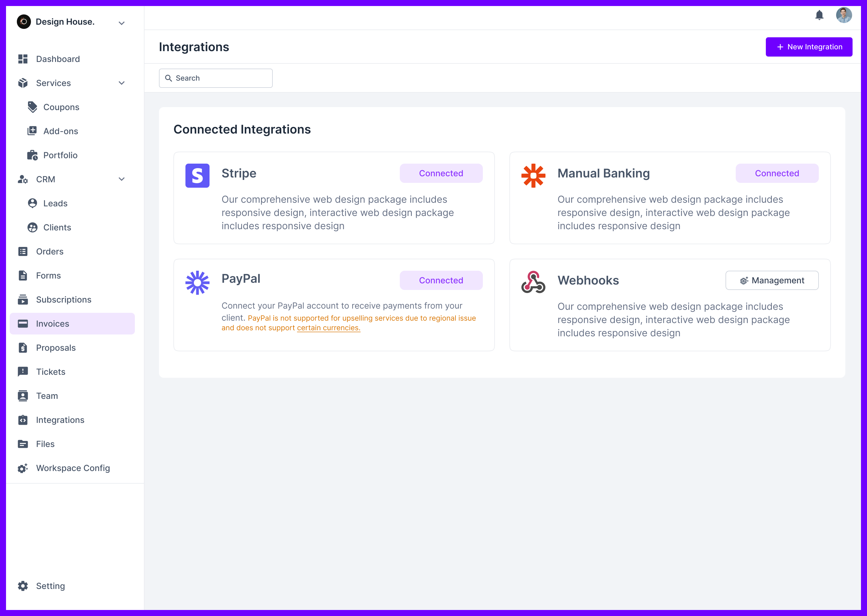867x616 pixels.
Task: Open the Subscriptions section
Action: point(64,299)
